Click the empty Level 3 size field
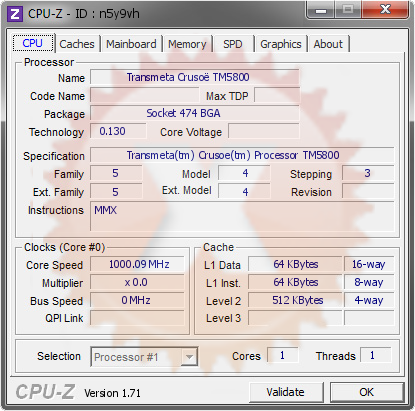 pyautogui.click(x=295, y=318)
